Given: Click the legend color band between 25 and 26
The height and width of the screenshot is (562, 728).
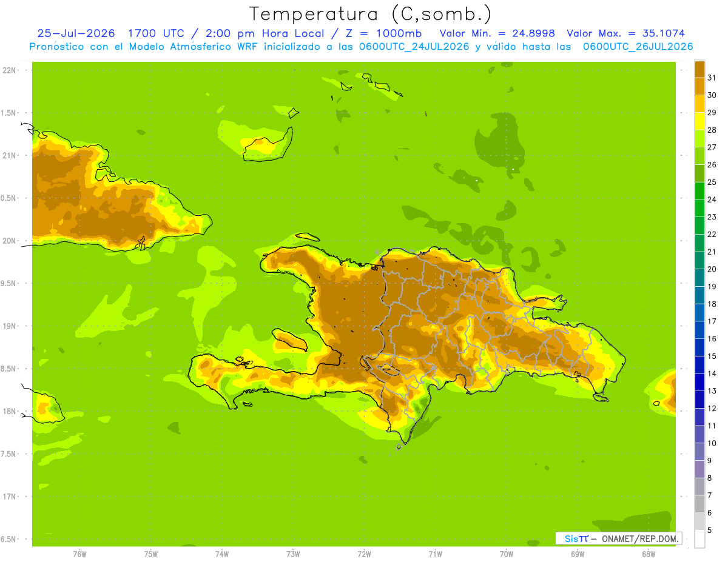Looking at the screenshot, I should tap(699, 173).
